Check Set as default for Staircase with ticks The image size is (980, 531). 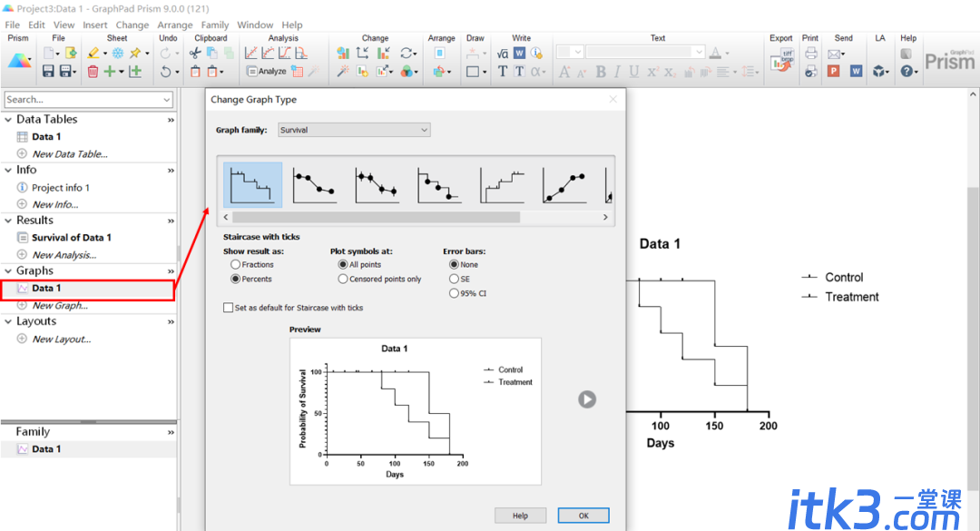(x=229, y=308)
